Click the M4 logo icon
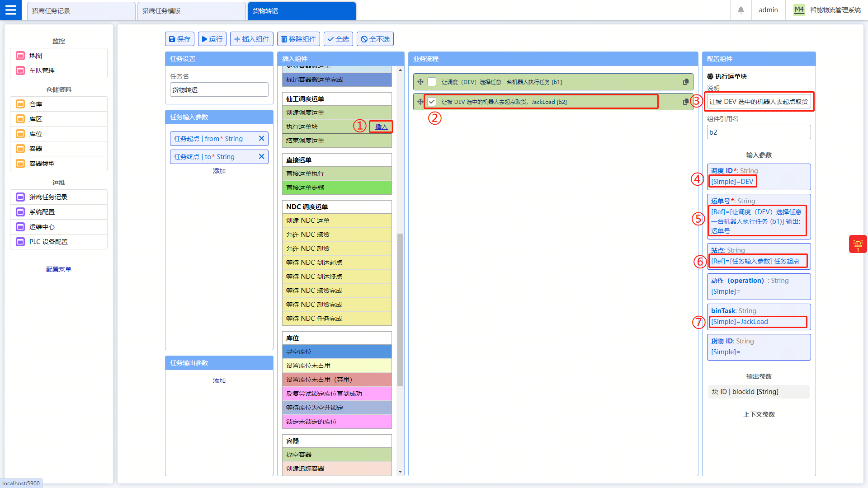The height and width of the screenshot is (488, 868). pos(799,9)
